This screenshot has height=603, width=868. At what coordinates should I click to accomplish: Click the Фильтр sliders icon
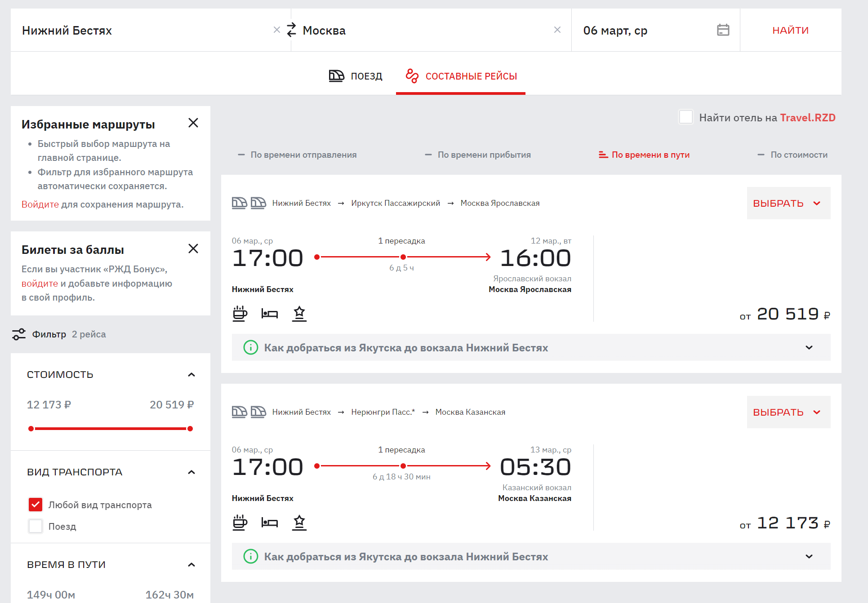pyautogui.click(x=19, y=334)
